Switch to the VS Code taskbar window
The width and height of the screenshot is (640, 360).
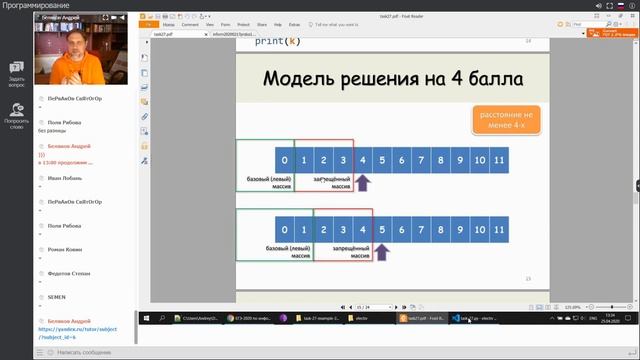475,318
